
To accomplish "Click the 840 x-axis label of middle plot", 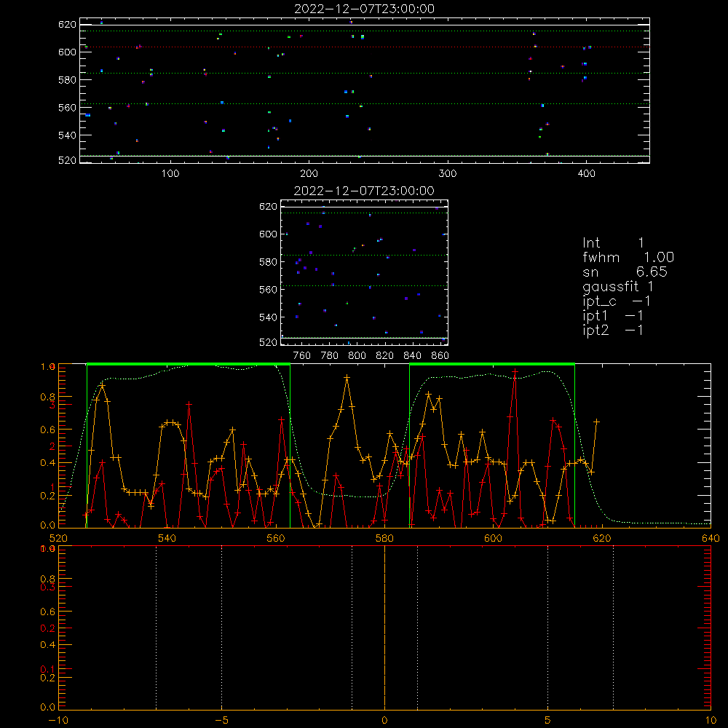I will click(412, 356).
